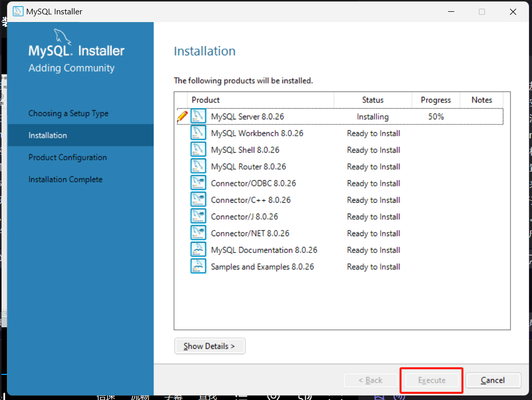Open the Choosing a Setup Type step
Screen dimensions: 532x400
[x=69, y=113]
